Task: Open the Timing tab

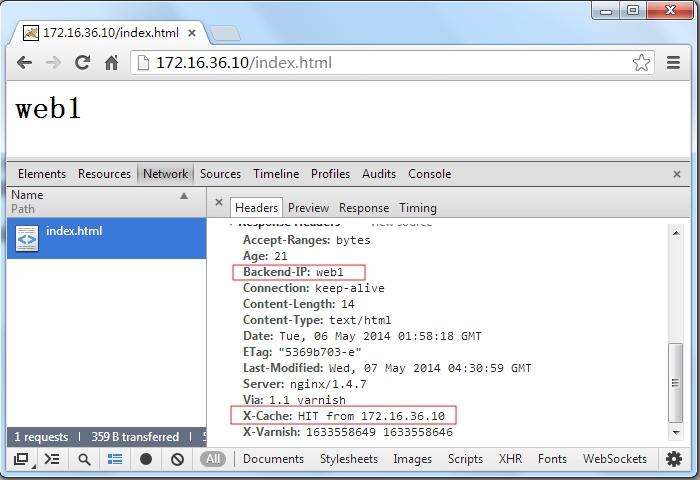Action: (417, 208)
